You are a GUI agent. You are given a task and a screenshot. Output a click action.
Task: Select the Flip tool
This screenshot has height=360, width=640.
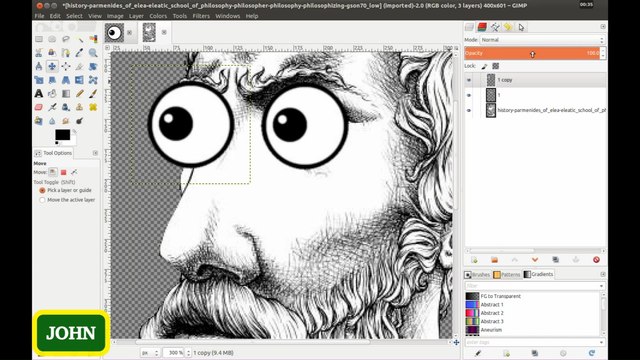80,80
